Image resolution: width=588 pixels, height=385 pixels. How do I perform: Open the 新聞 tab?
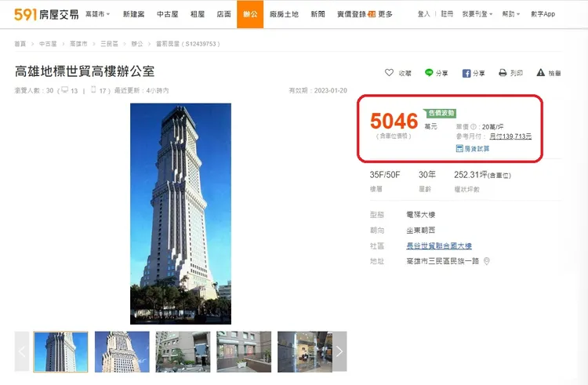pyautogui.click(x=318, y=14)
